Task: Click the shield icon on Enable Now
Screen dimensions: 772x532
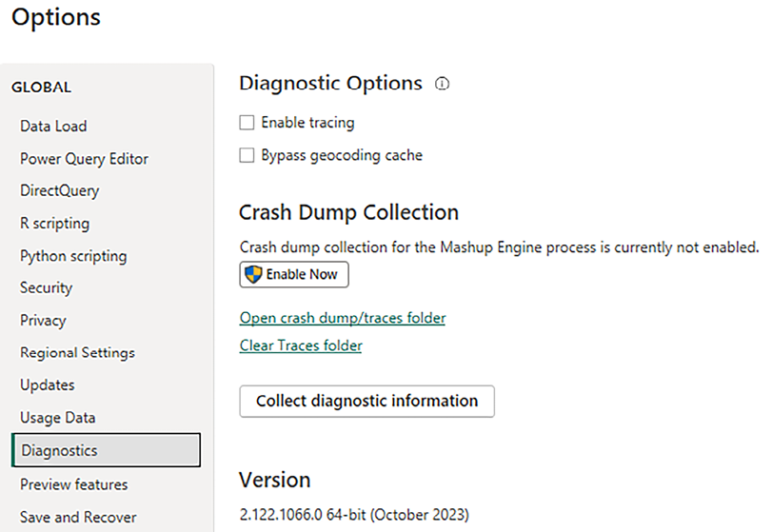Action: pos(253,275)
